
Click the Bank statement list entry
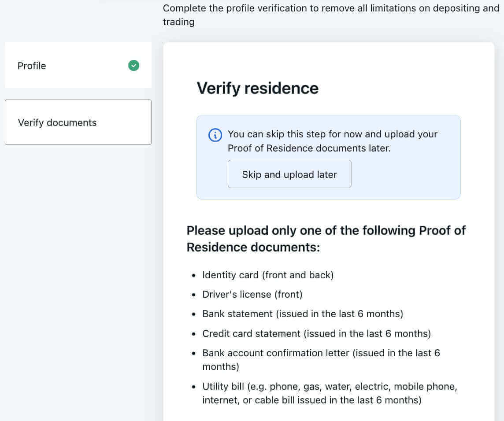coord(303,314)
